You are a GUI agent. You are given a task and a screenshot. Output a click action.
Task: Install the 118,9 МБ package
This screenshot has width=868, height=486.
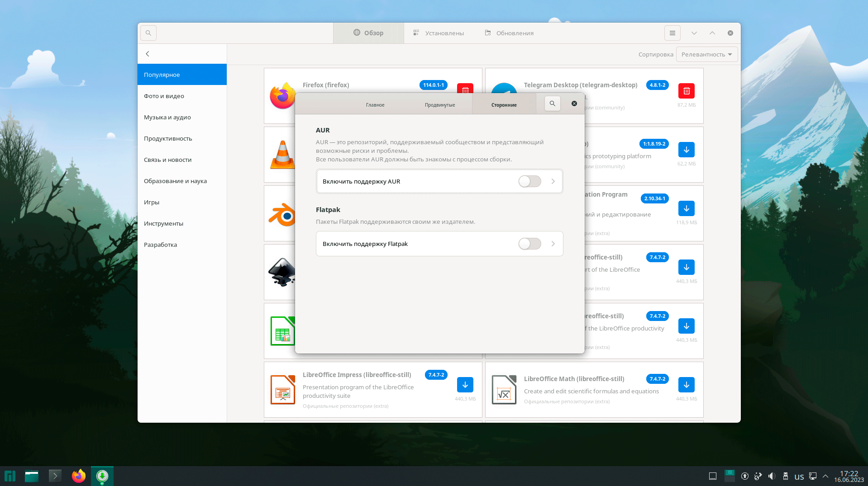(687, 208)
